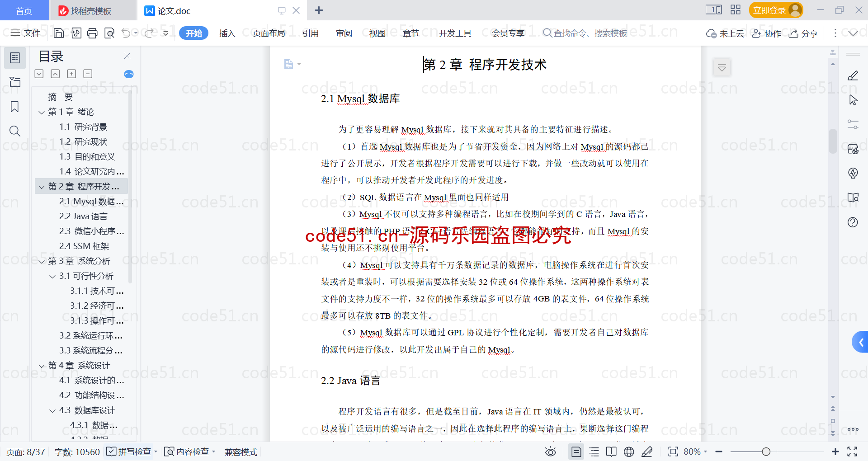Click the Undo arrow icon
This screenshot has height=461, width=868.
coord(126,33)
